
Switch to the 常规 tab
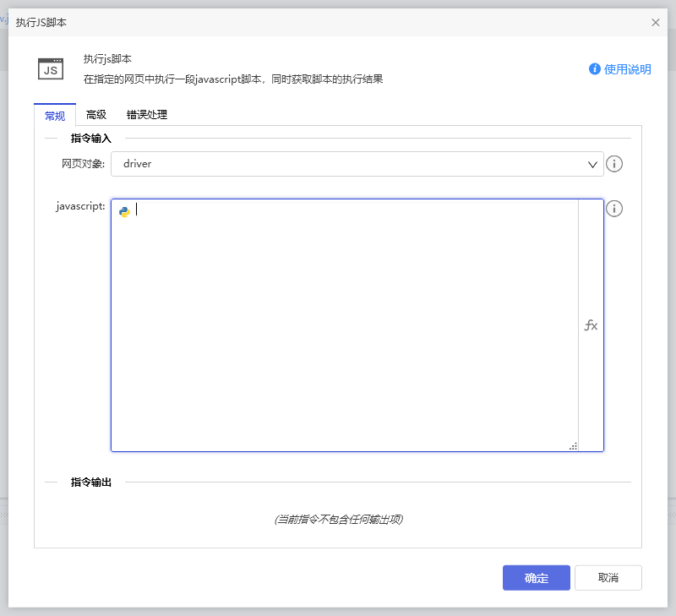pos(54,116)
